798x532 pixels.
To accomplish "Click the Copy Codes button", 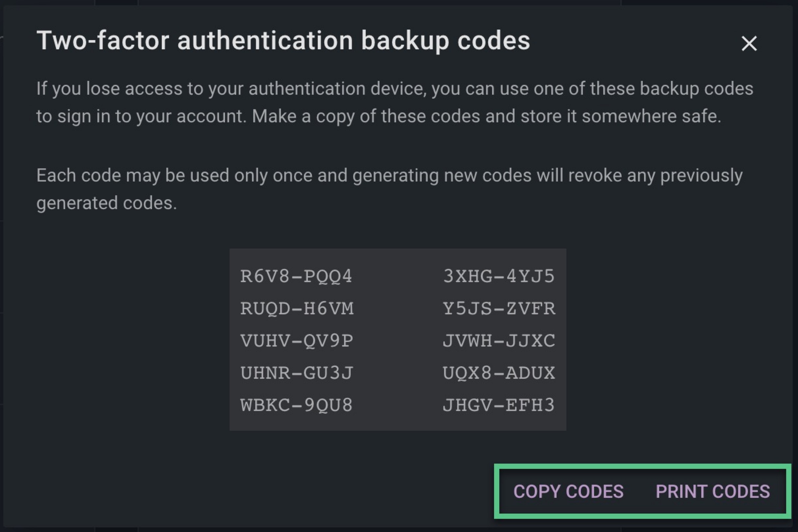I will 568,491.
